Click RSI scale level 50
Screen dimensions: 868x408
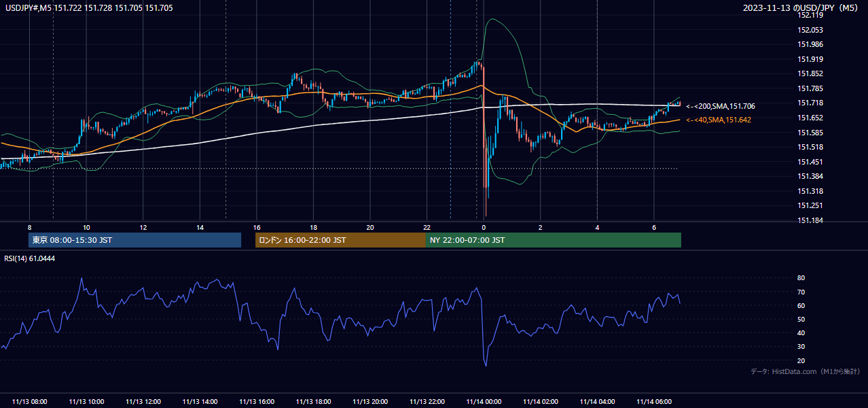coord(801,320)
